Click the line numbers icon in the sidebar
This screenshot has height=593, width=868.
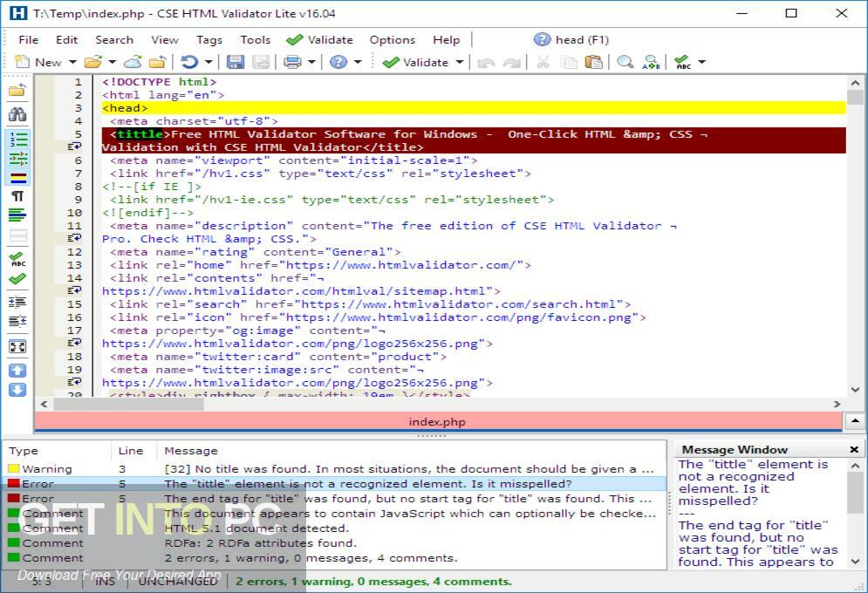(17, 137)
